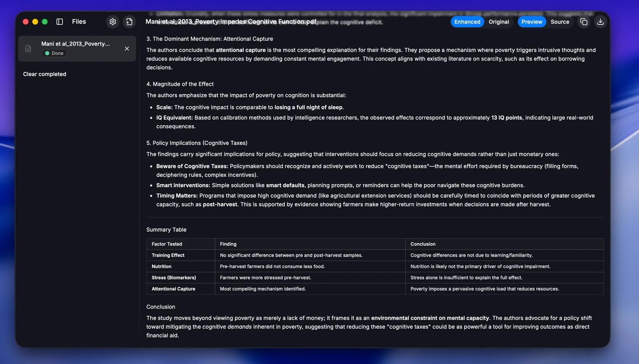Switch to Enhanced mode
The width and height of the screenshot is (639, 364).
467,22
